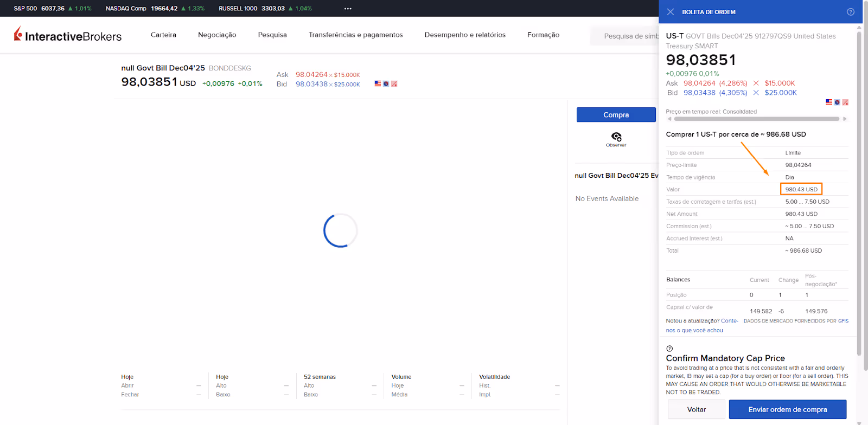Click the Accrued Interest (est.) row
Image resolution: width=868 pixels, height=425 pixels.
coord(757,239)
